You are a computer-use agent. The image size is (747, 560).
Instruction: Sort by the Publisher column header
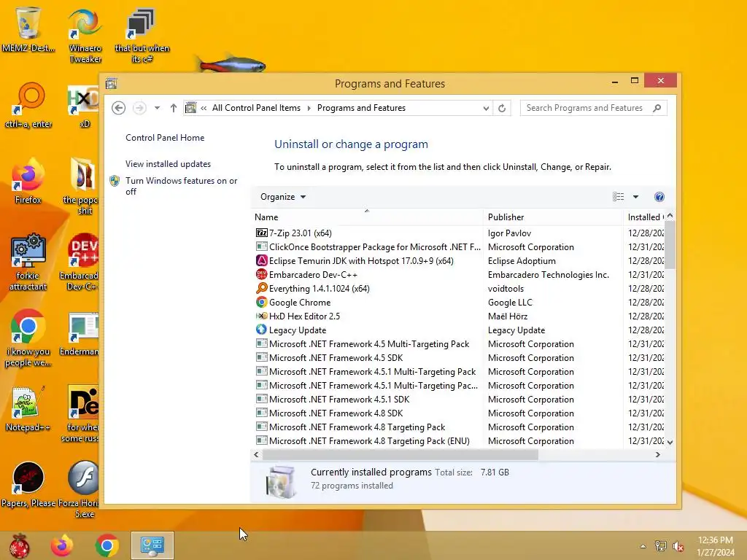click(x=553, y=217)
